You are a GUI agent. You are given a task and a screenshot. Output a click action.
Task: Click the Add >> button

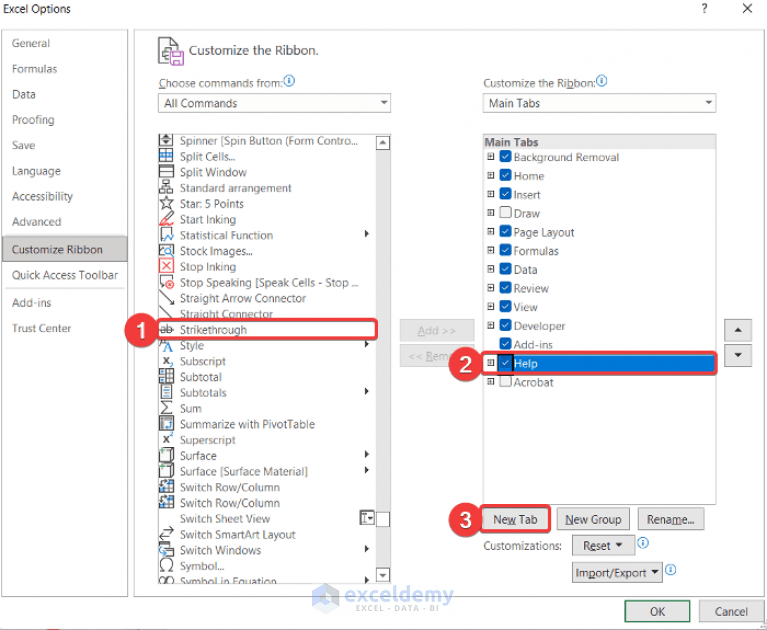437,331
